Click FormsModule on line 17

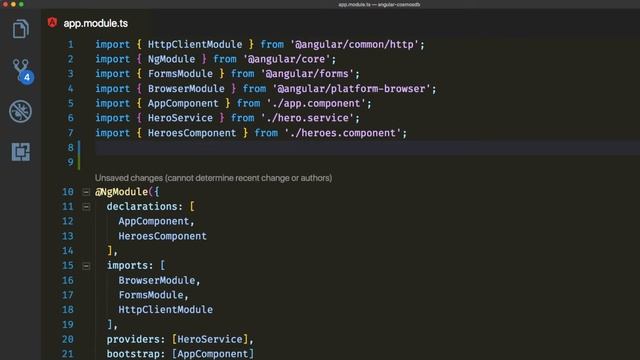point(151,295)
